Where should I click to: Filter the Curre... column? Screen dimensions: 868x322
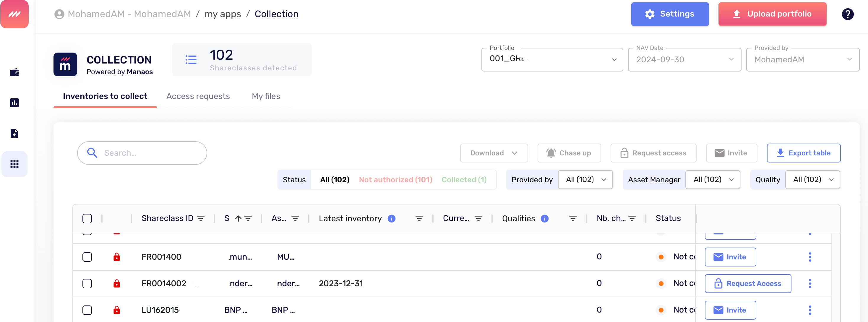478,219
